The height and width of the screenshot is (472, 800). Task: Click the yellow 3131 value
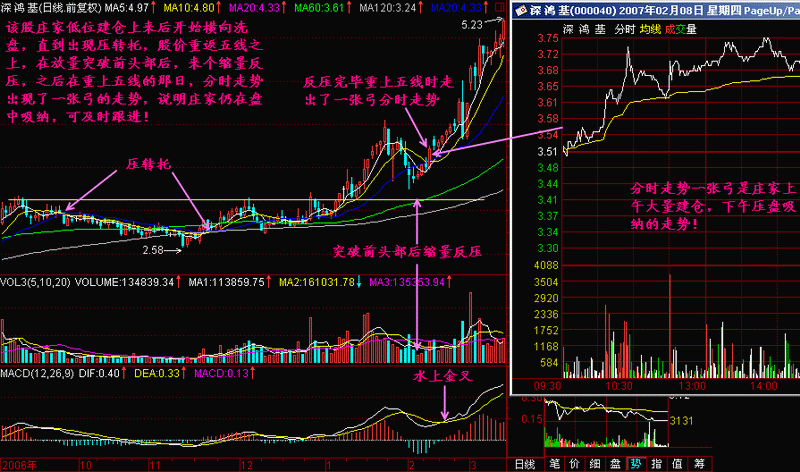click(681, 421)
